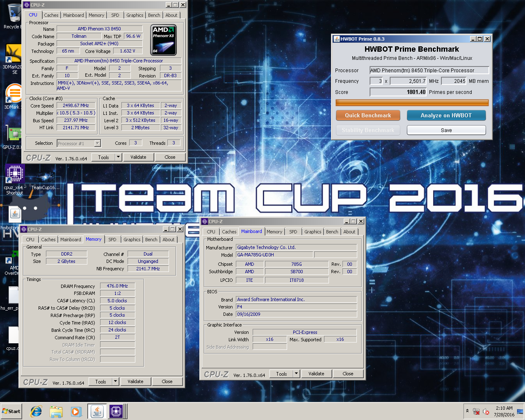The image size is (525, 420).
Task: Show hidden tray icons arrow
Action: (467, 411)
